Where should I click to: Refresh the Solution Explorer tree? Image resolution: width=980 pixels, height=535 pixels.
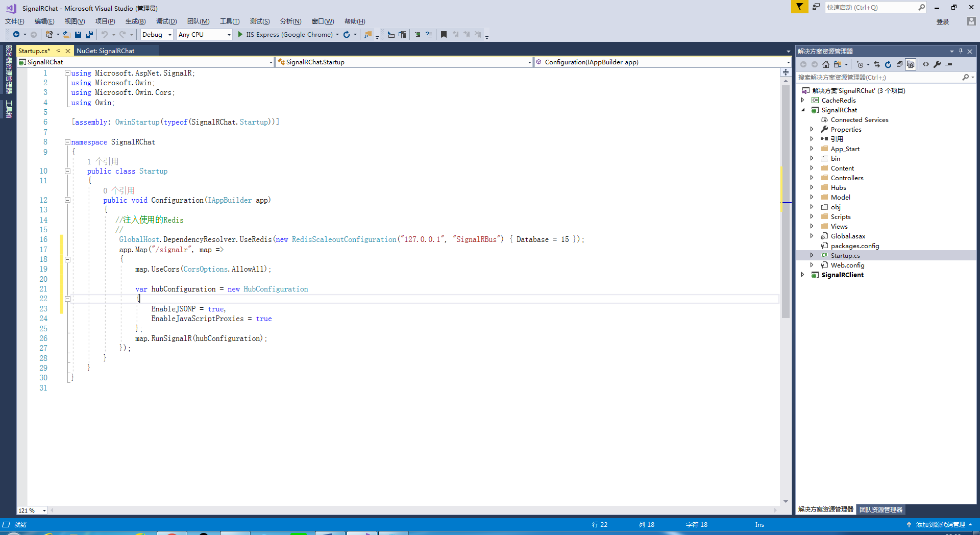click(x=888, y=64)
